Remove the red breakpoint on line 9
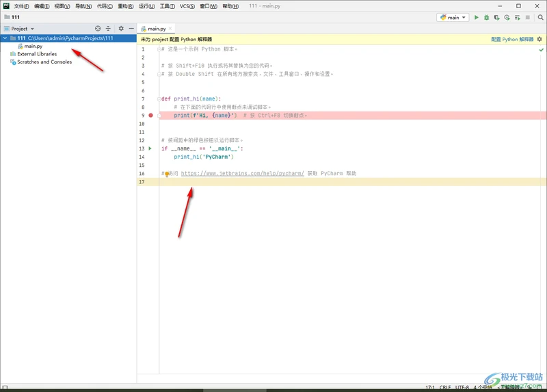 (x=150, y=115)
